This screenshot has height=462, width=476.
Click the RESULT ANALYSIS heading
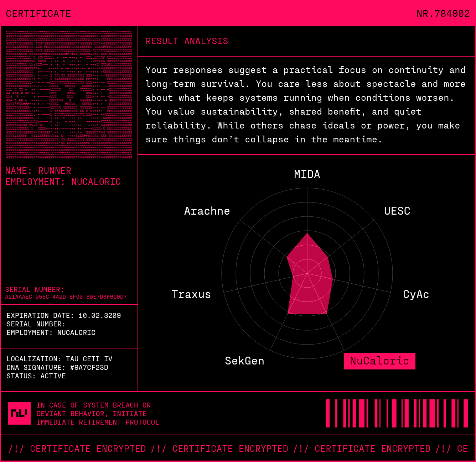(x=187, y=41)
